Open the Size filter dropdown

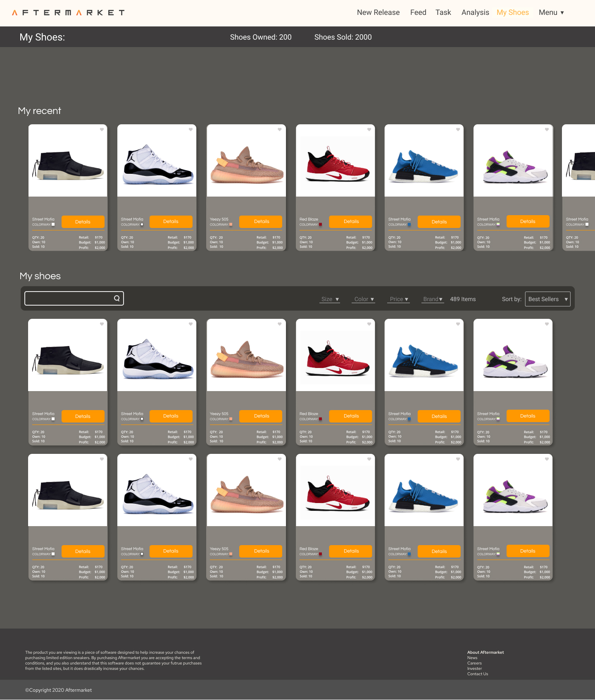[330, 299]
